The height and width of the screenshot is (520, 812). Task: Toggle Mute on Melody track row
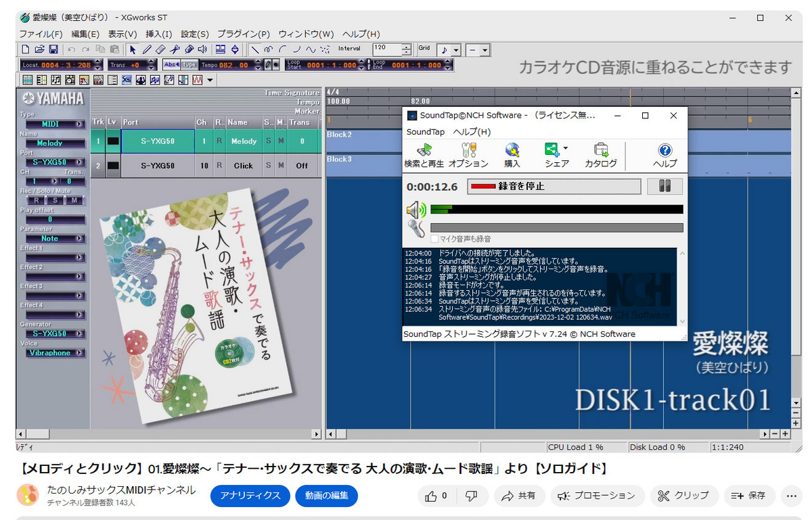point(280,141)
